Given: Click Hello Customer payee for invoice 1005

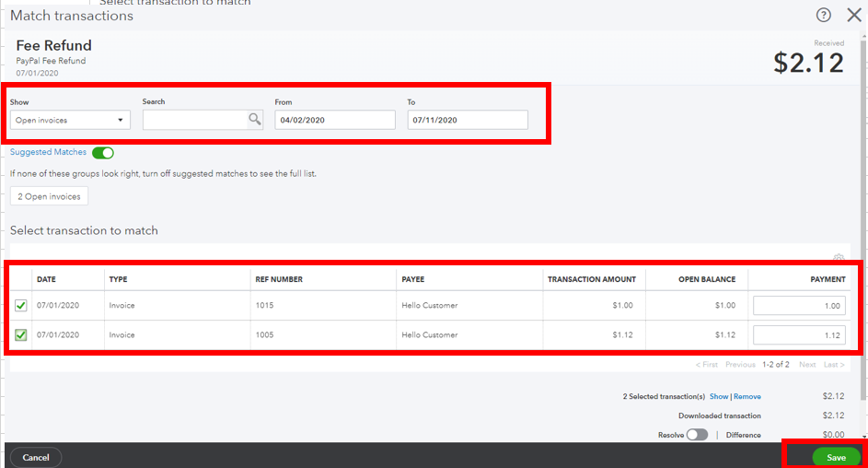Looking at the screenshot, I should tap(430, 334).
